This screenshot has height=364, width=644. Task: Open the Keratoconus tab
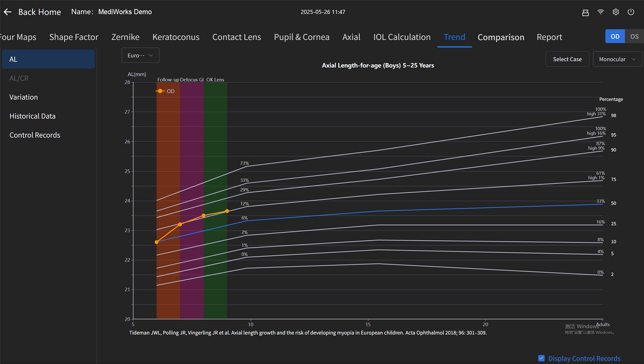(176, 37)
